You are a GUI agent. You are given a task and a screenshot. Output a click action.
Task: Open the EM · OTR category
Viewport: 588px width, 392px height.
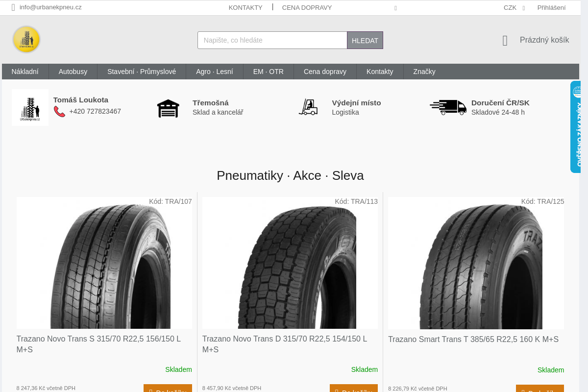pyautogui.click(x=269, y=72)
